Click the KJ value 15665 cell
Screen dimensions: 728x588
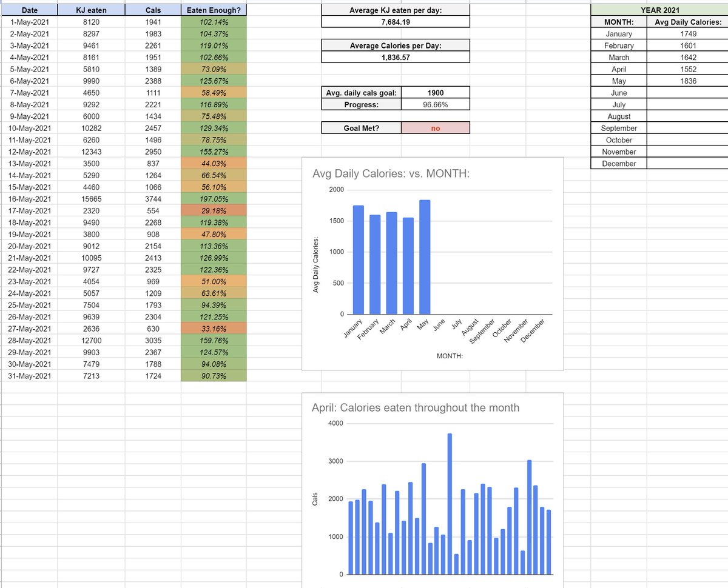click(91, 199)
